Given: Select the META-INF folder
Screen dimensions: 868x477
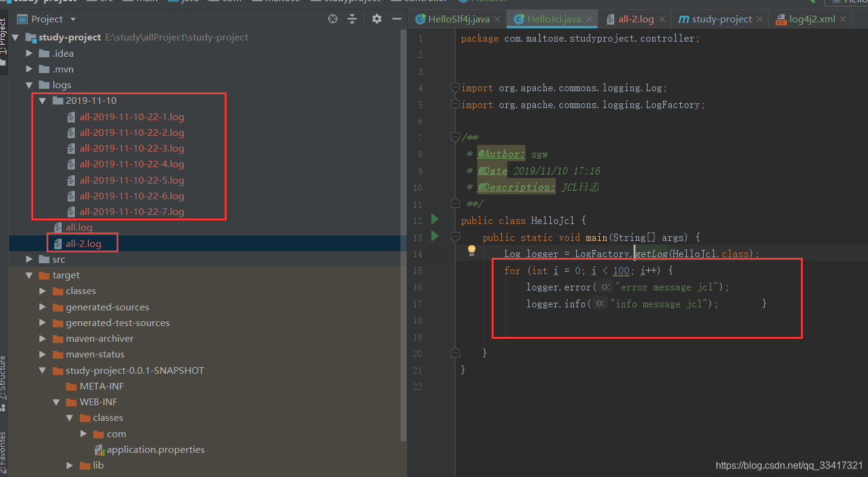Looking at the screenshot, I should (x=101, y=386).
